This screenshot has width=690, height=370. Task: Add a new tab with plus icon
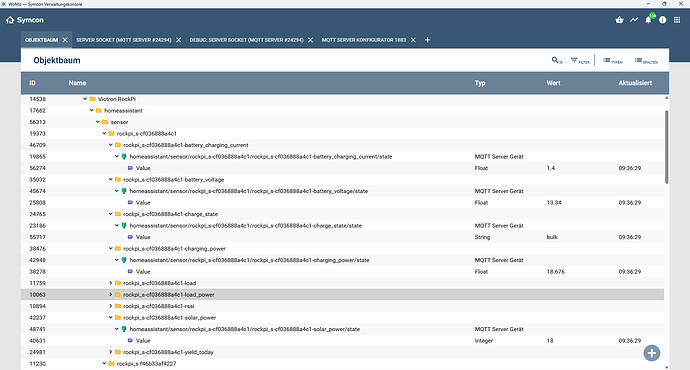(x=427, y=40)
